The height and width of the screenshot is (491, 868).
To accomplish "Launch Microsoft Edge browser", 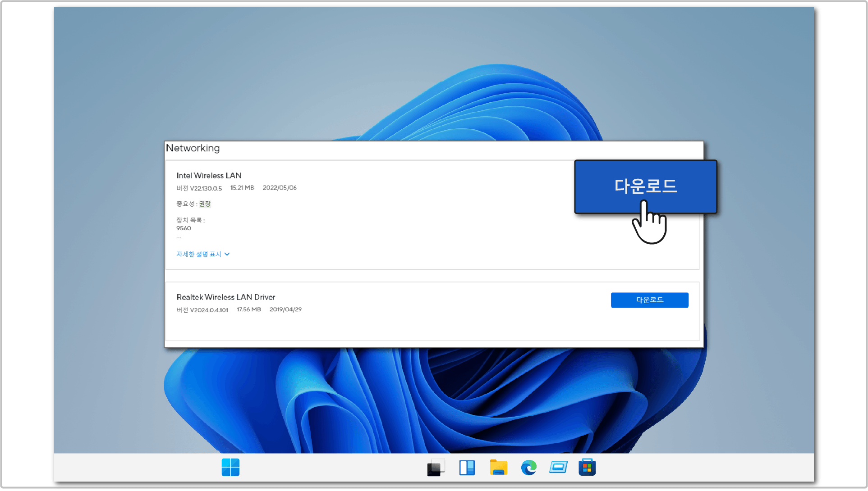I will coord(528,468).
